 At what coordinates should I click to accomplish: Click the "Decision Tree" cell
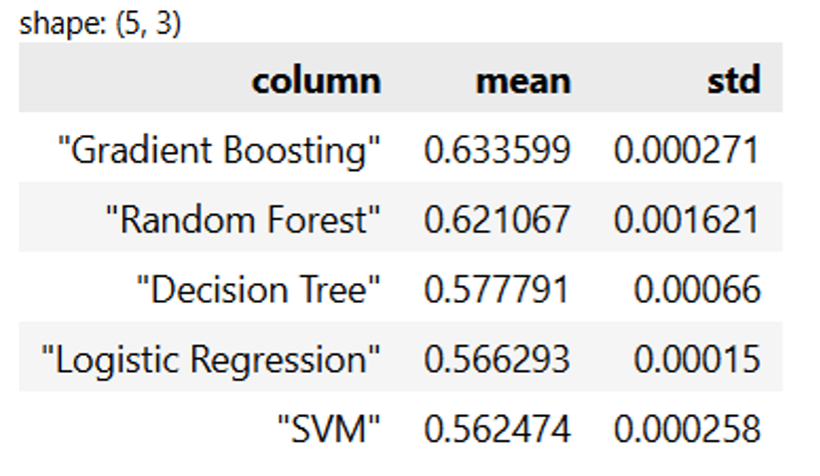click(x=259, y=290)
